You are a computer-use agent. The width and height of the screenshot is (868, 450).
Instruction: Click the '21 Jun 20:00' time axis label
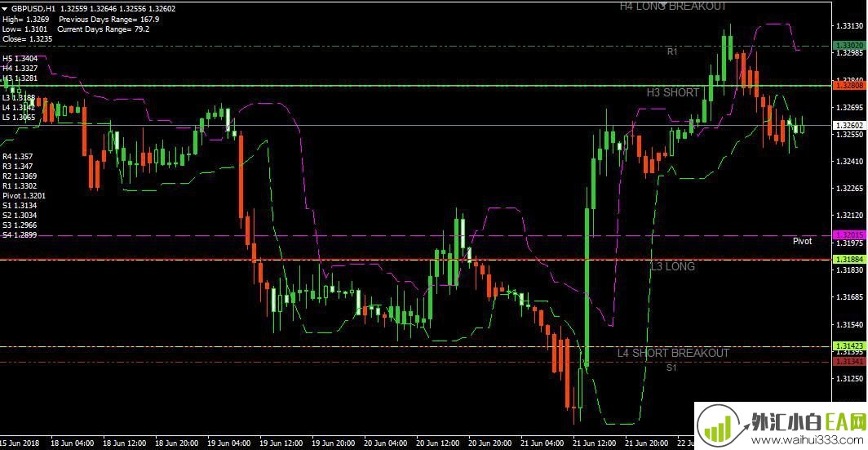click(647, 444)
